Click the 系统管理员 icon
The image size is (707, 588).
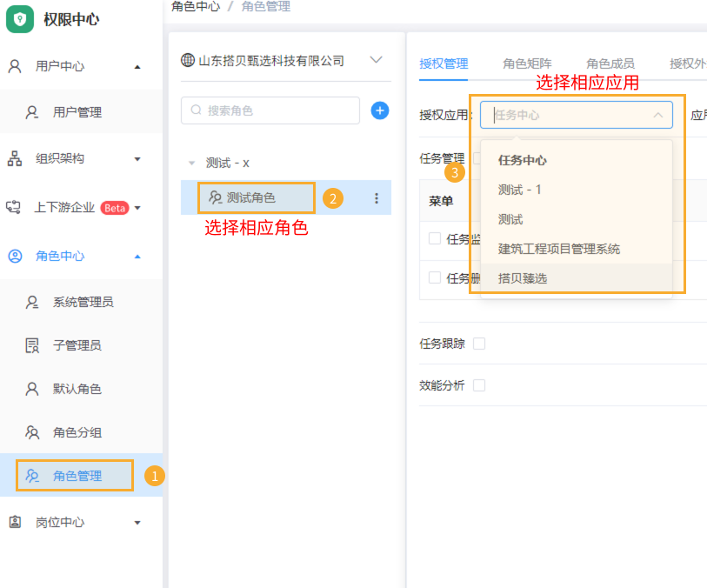coord(31,302)
